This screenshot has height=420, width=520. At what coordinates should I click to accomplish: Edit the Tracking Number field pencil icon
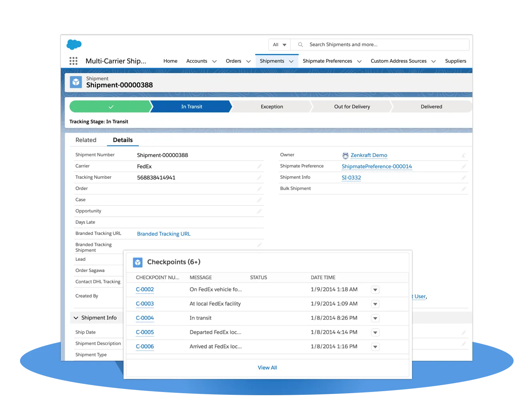tap(259, 178)
